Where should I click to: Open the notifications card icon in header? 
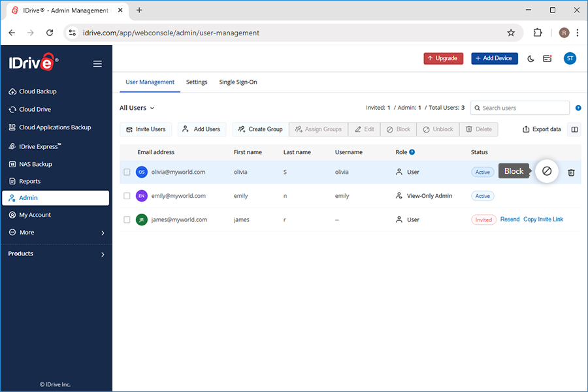tap(547, 59)
